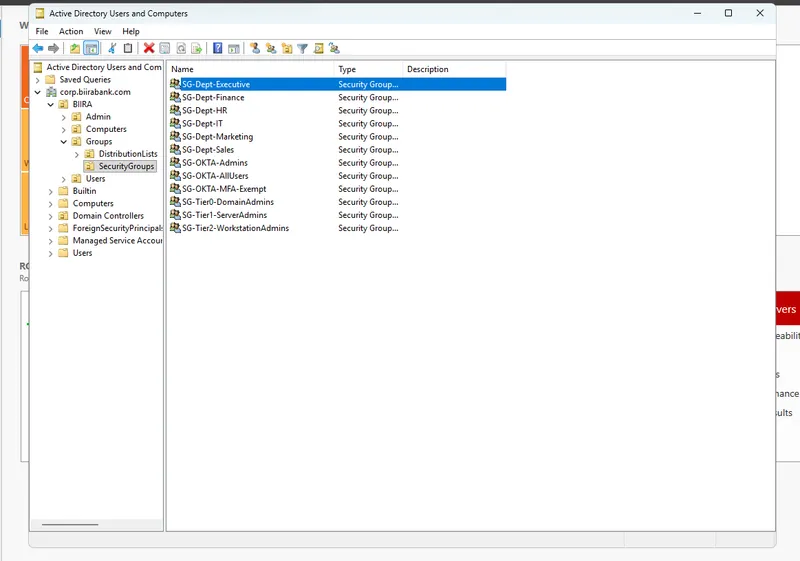Sort by Name column header
Image resolution: width=800 pixels, height=561 pixels.
point(251,69)
